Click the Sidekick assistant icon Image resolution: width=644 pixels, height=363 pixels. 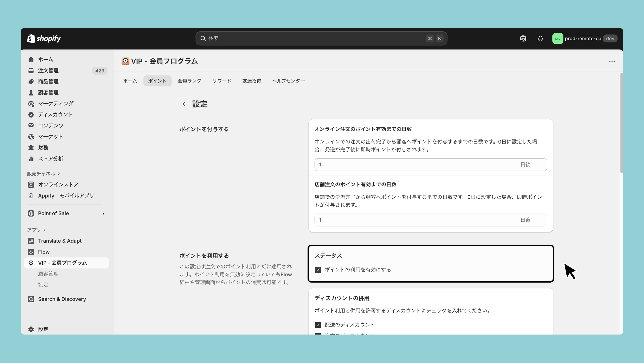click(523, 39)
